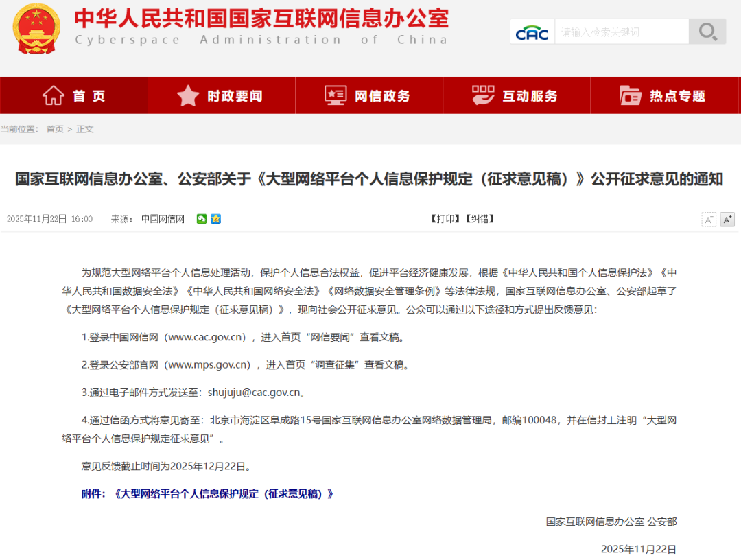Viewport: 741px width, 560px height.
Task: Click the chat bubbles icon for 互动服务
Action: (x=483, y=95)
